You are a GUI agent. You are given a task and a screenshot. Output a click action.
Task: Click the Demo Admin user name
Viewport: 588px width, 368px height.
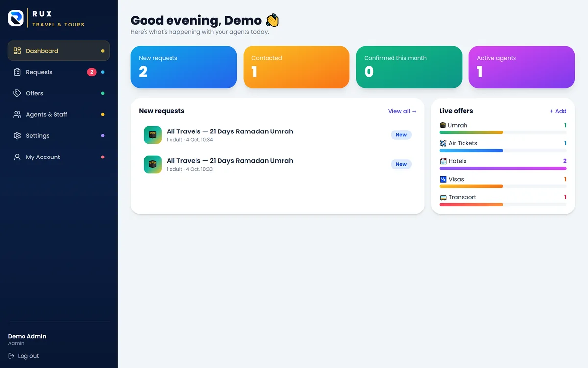pos(27,336)
